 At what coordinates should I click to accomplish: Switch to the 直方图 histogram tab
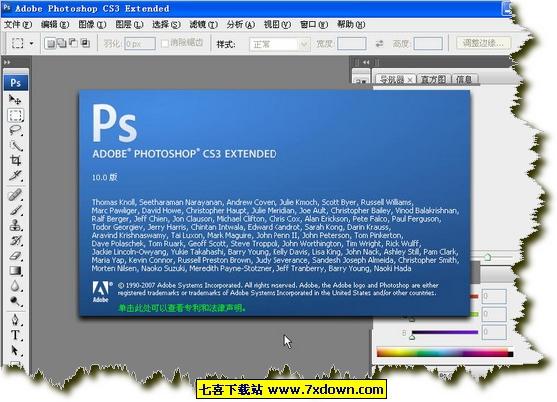point(433,80)
